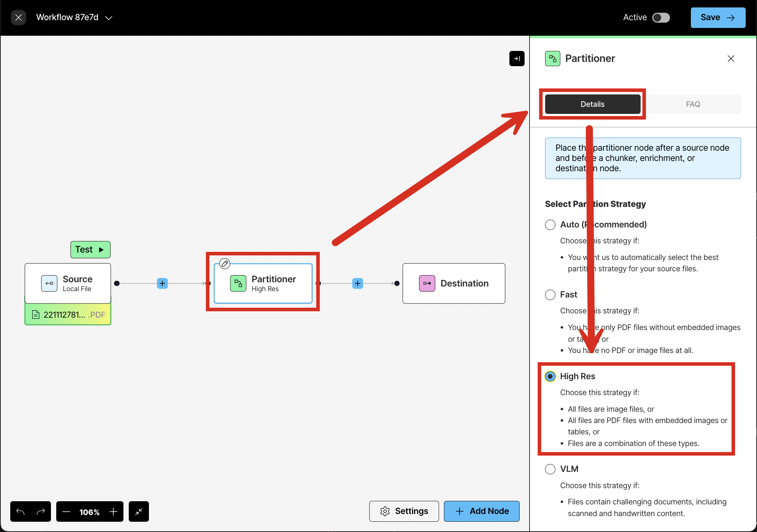This screenshot has height=532, width=757.
Task: Click the collapse panel arrow above the canvas
Action: 517,59
